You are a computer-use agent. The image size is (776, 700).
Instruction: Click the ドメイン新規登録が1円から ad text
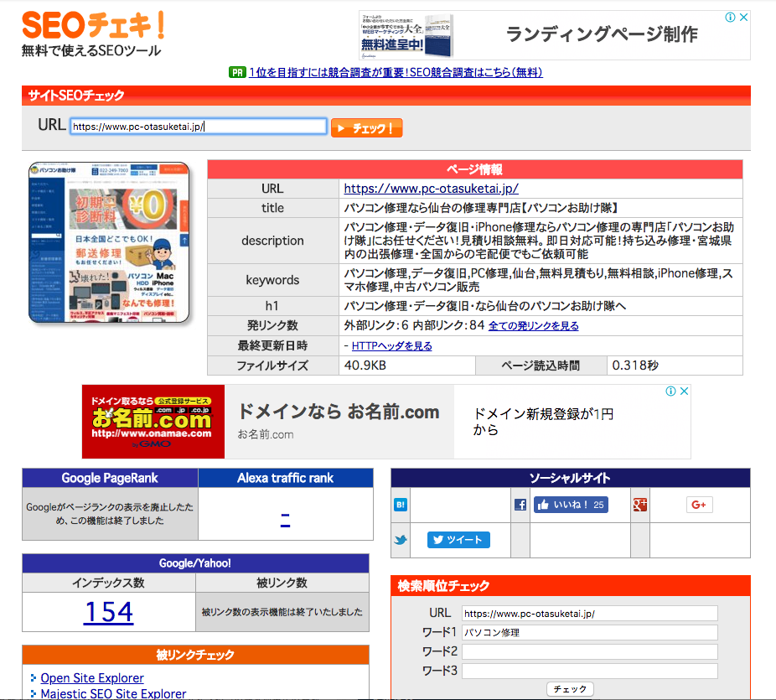click(543, 422)
